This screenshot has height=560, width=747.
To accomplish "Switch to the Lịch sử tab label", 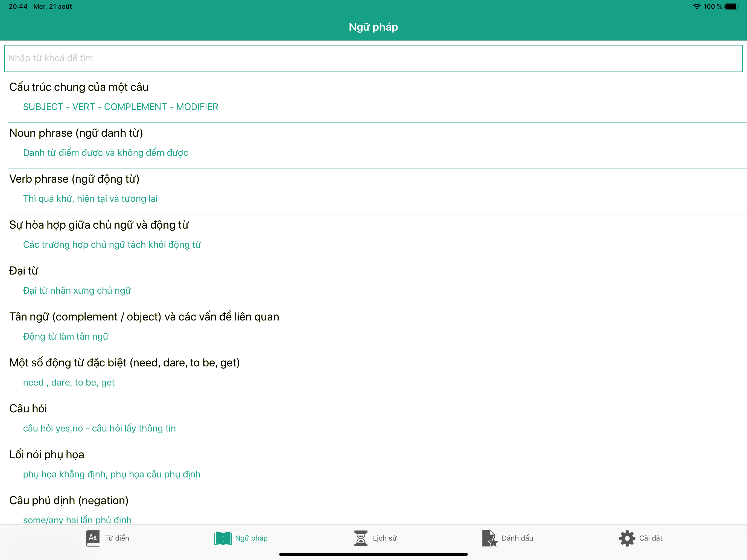I will tap(385, 538).
